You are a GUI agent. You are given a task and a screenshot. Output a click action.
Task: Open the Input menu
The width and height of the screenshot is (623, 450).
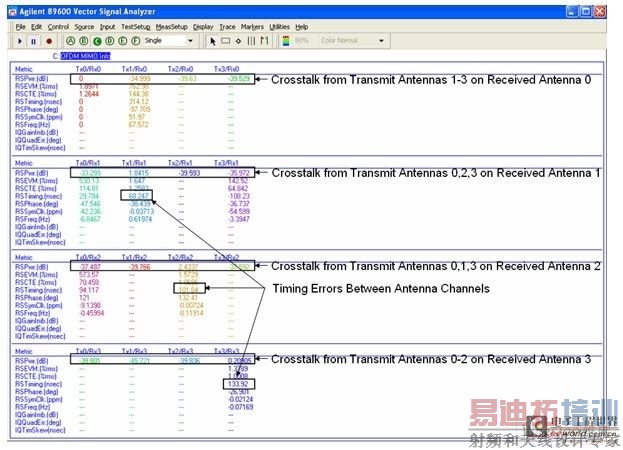point(107,27)
